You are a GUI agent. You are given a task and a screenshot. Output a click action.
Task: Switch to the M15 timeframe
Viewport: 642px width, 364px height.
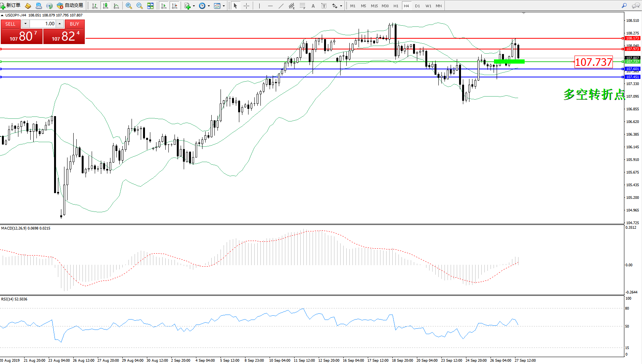[374, 6]
